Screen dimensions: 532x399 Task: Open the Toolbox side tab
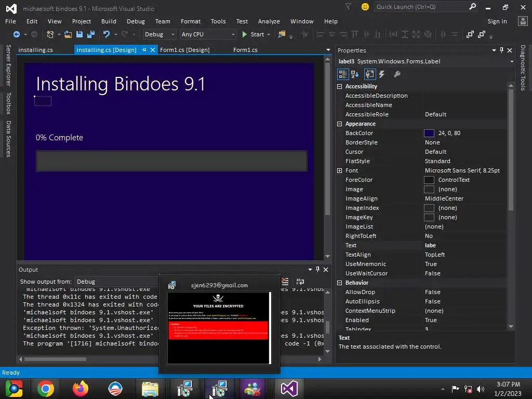8,103
